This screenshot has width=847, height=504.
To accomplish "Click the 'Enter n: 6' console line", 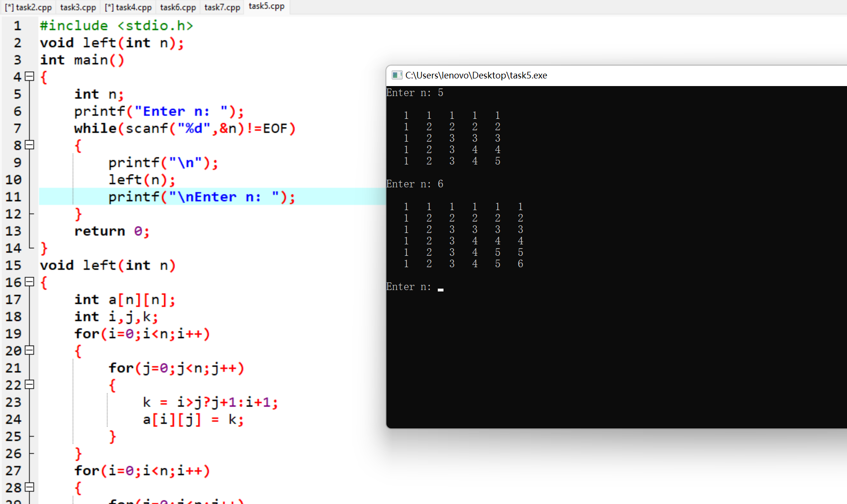I will pos(415,184).
